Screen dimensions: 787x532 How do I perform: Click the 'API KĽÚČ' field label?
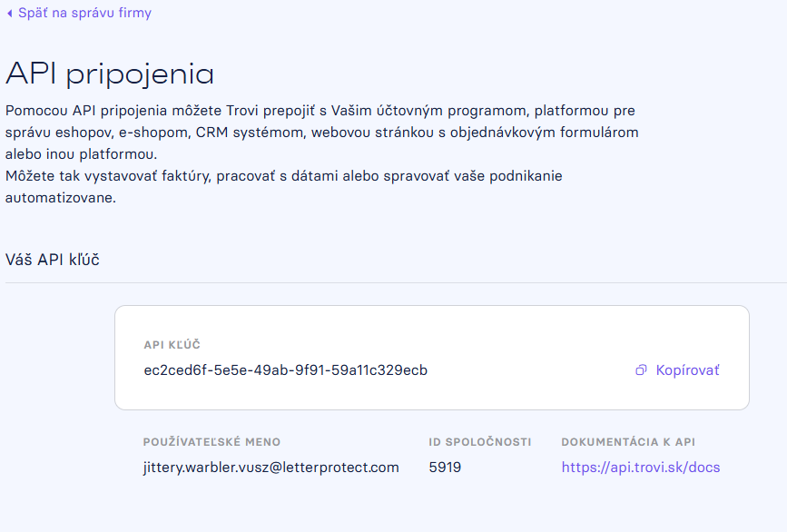(x=172, y=344)
